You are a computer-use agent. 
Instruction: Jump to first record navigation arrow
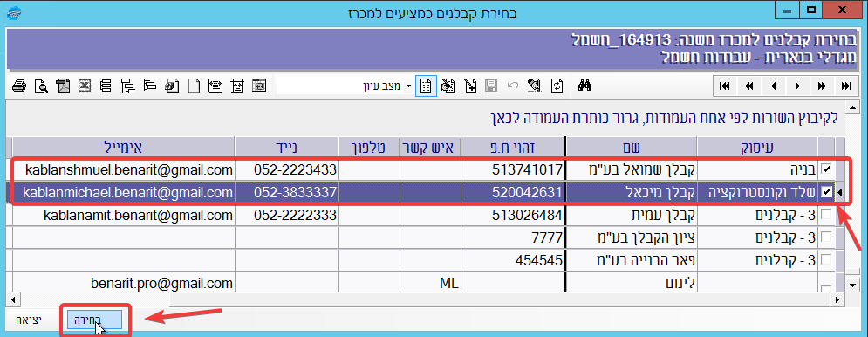click(724, 86)
